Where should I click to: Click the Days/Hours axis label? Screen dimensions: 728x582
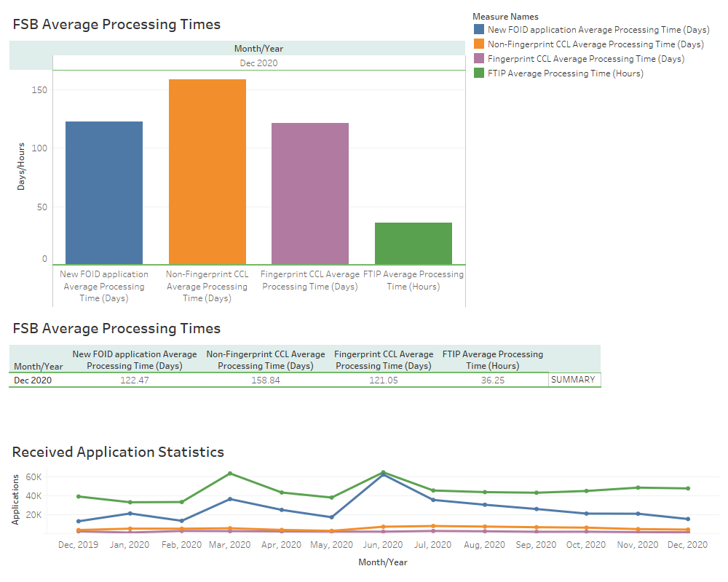click(x=22, y=168)
